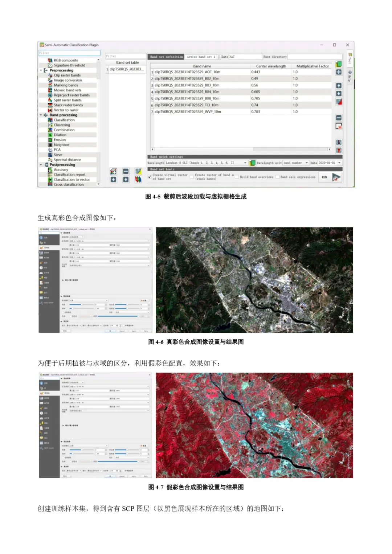
Task: Open red band dropdown in true-color dialog
Action: click(109, 241)
